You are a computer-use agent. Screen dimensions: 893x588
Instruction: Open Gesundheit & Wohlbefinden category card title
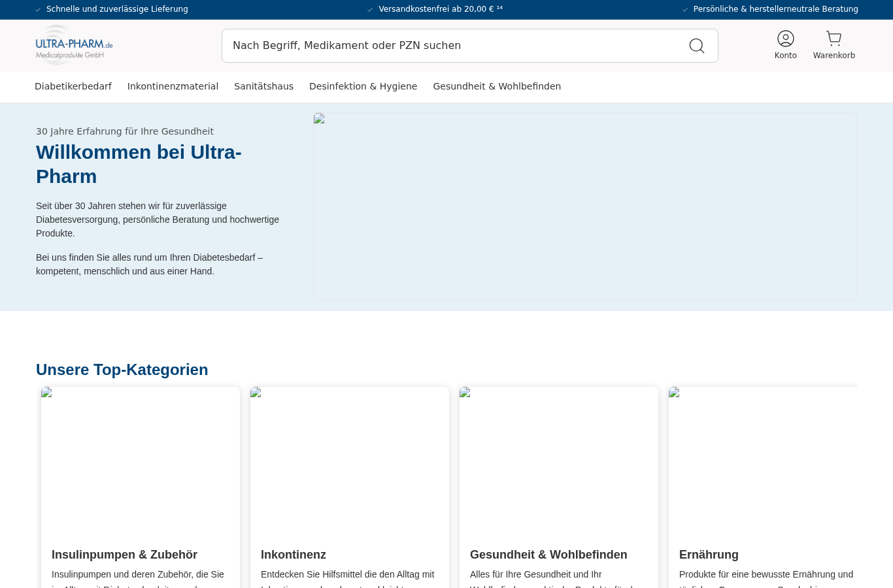coord(548,555)
